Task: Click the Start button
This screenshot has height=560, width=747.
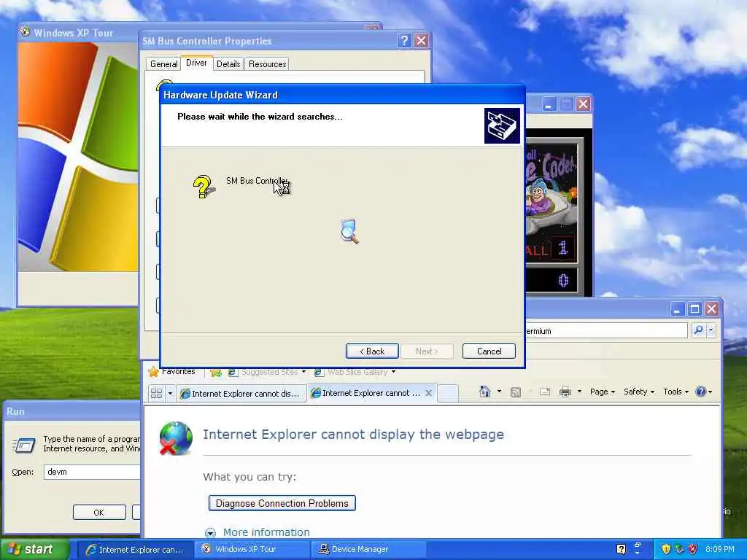Action: click(34, 550)
